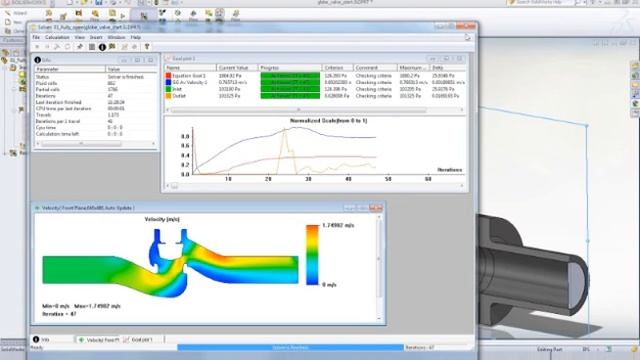Click the help question mark toolbar icon
Viewport: 640px width, 360px height.
click(x=147, y=47)
